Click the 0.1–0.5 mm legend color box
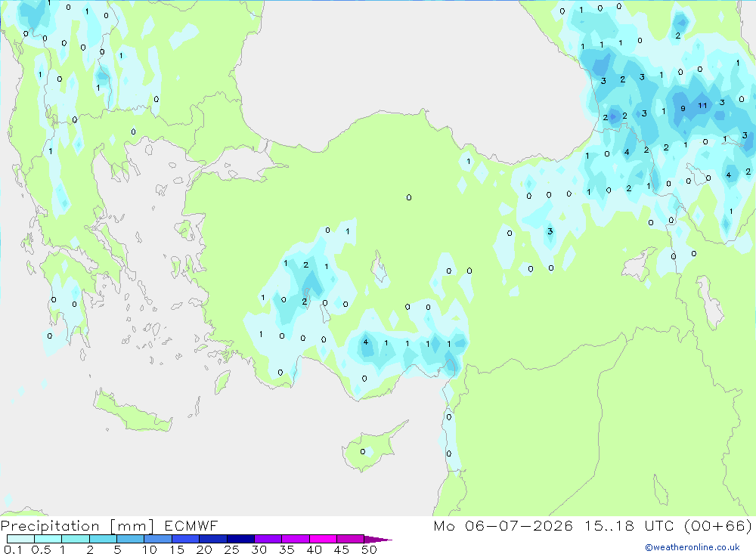This screenshot has width=756, height=554. tap(20, 539)
